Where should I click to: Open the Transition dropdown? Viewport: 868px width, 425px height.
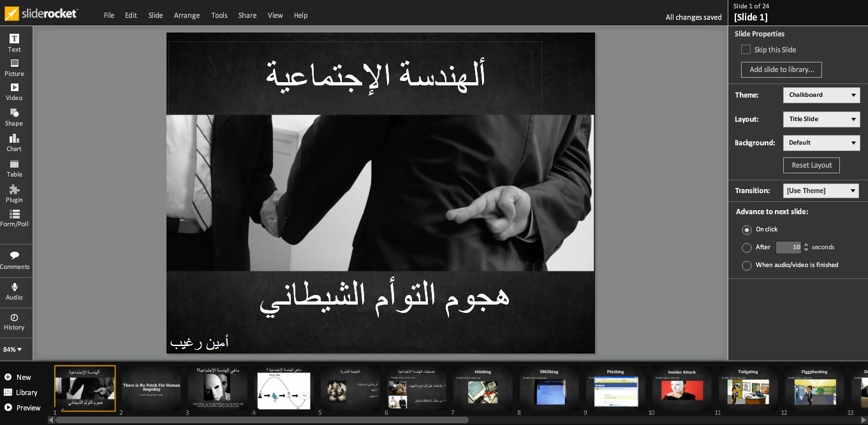[x=821, y=191]
